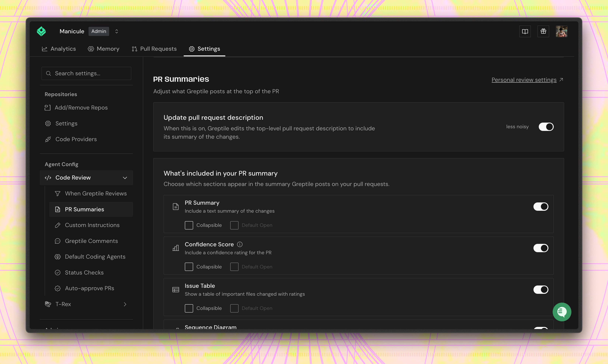Check Default Open under PR Summary
This screenshot has width=608, height=364.
[234, 225]
